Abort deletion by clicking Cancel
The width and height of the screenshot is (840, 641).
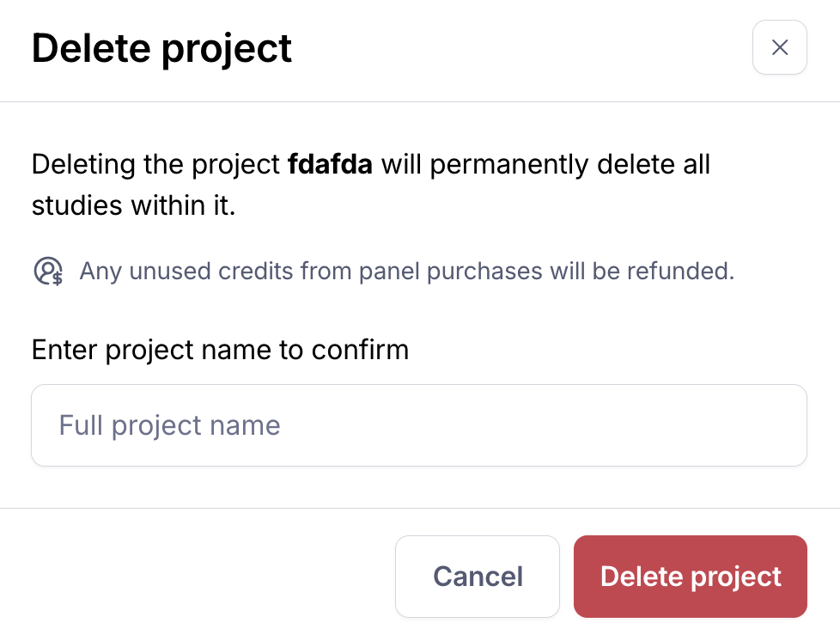478,577
